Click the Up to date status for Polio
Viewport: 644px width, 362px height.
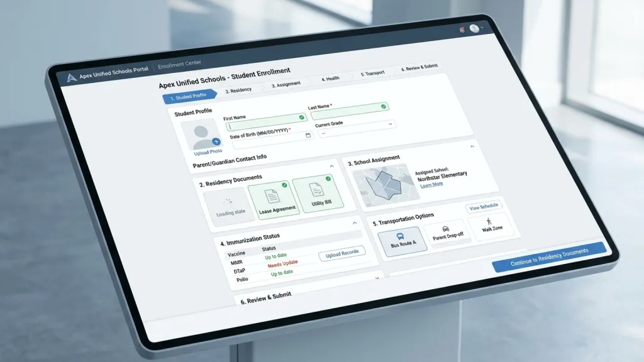point(282,273)
